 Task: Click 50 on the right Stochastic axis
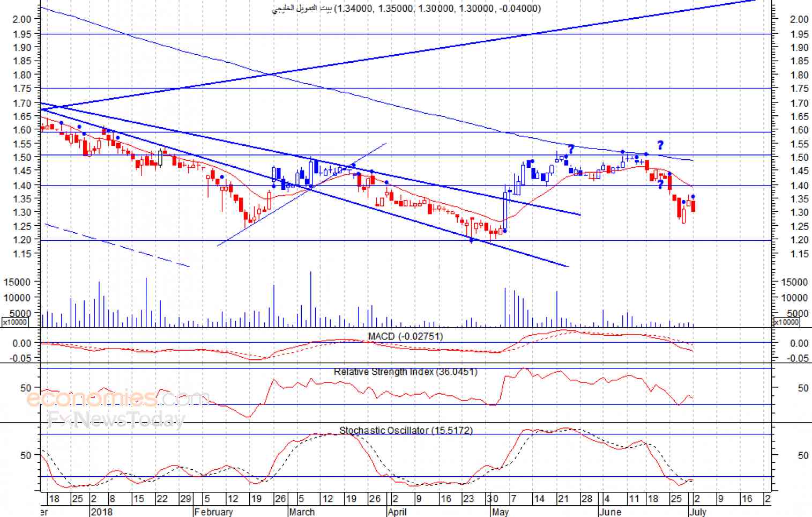coord(803,455)
